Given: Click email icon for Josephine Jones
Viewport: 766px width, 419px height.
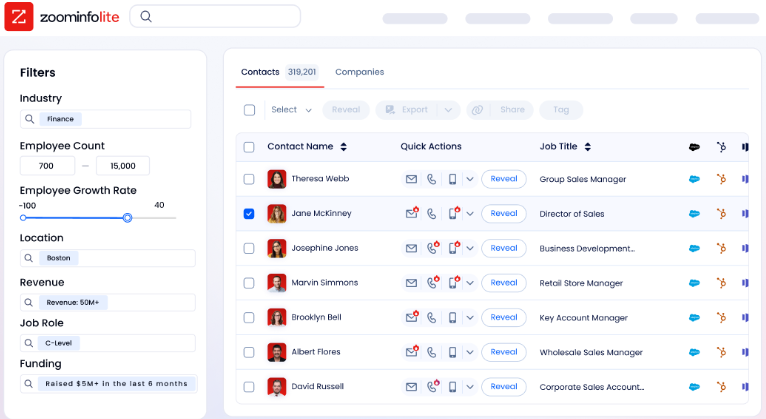Looking at the screenshot, I should click(411, 249).
